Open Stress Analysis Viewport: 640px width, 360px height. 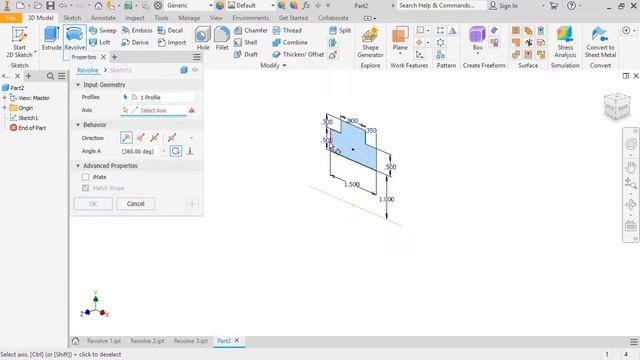(x=565, y=42)
